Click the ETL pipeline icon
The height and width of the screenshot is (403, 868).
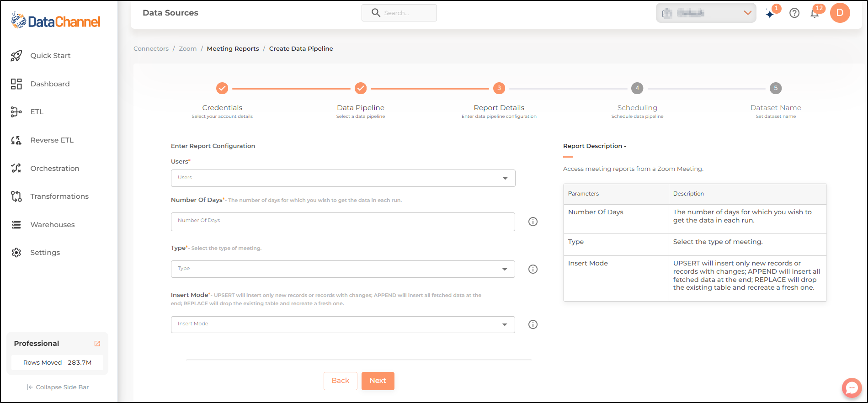(16, 112)
